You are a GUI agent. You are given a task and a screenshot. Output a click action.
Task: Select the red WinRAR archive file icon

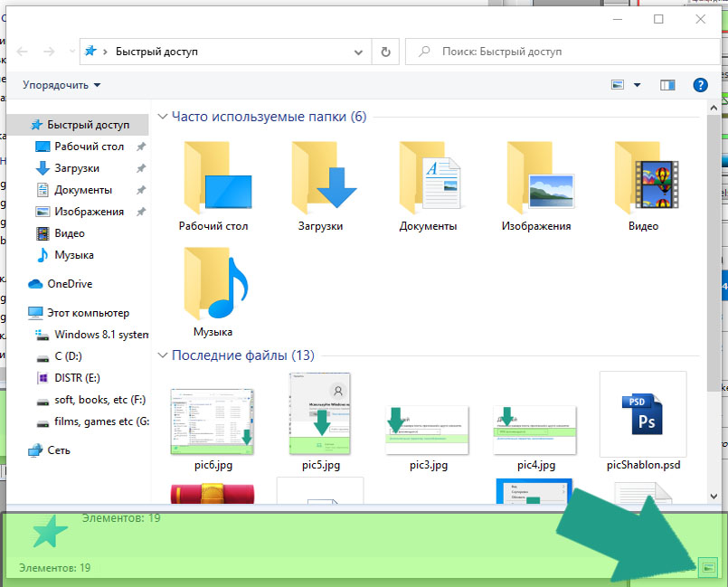213,494
